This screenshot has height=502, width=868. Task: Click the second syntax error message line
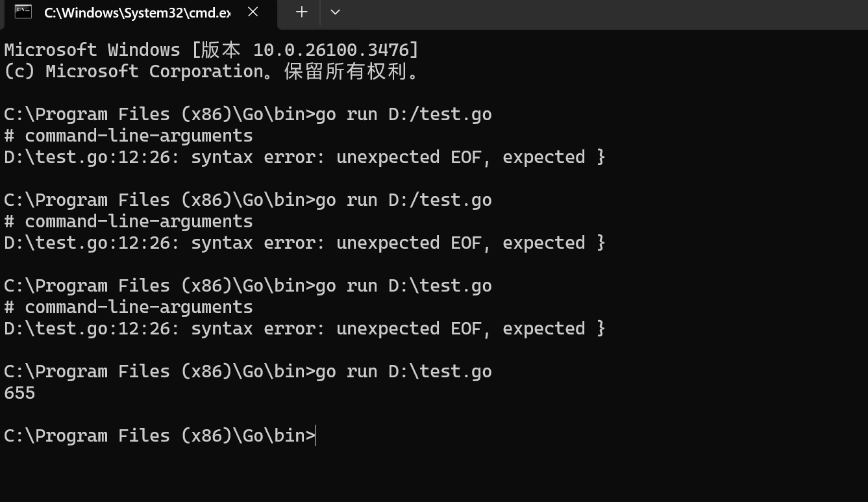click(x=305, y=243)
